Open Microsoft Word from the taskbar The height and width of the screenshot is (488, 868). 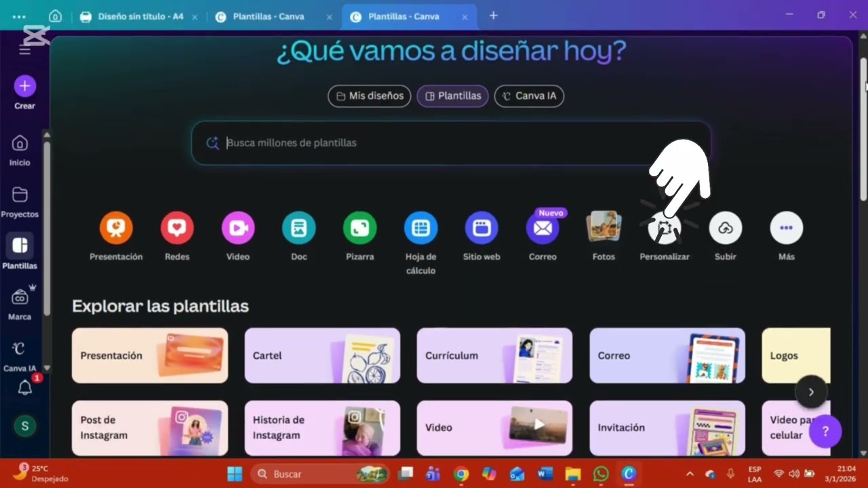click(545, 474)
